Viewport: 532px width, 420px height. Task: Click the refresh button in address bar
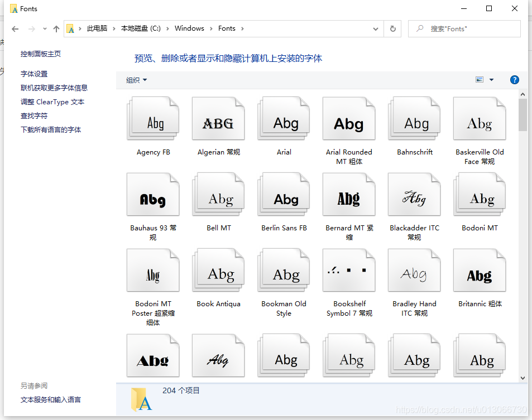click(x=392, y=29)
